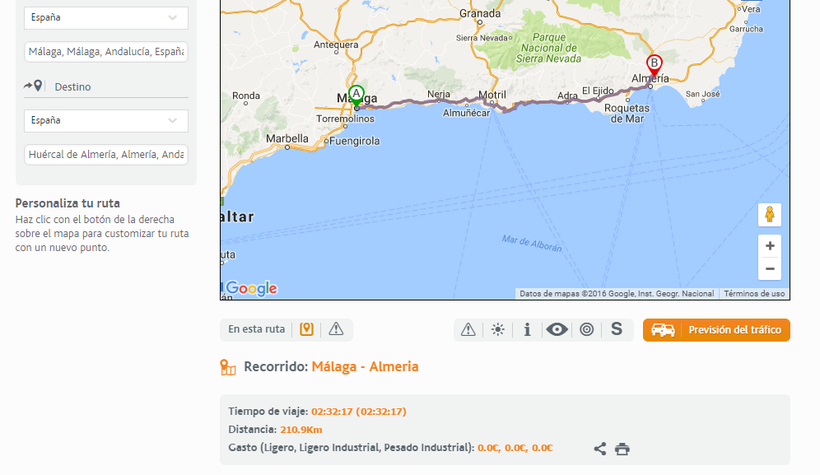
Task: Click the Previsión del tráfico button
Action: click(x=716, y=329)
